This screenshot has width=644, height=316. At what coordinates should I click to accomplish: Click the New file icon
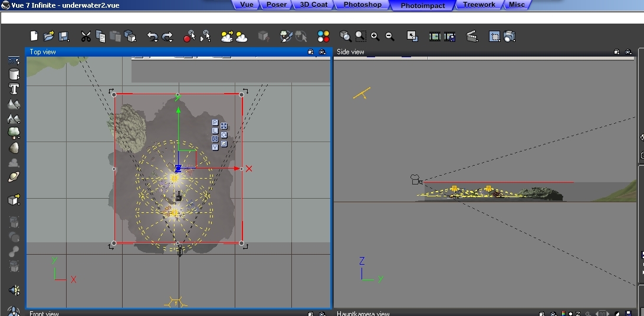coord(34,37)
